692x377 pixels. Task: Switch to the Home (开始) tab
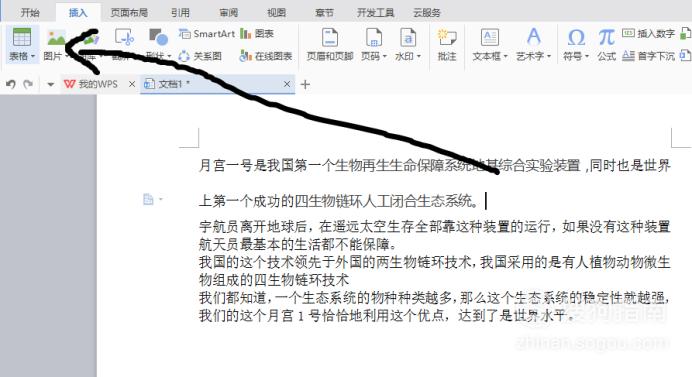click(30, 13)
